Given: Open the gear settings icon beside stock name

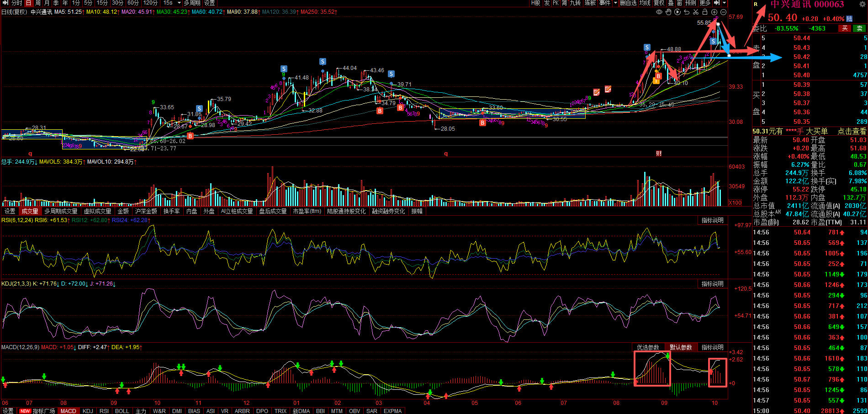Looking at the screenshot, I should (863, 4).
